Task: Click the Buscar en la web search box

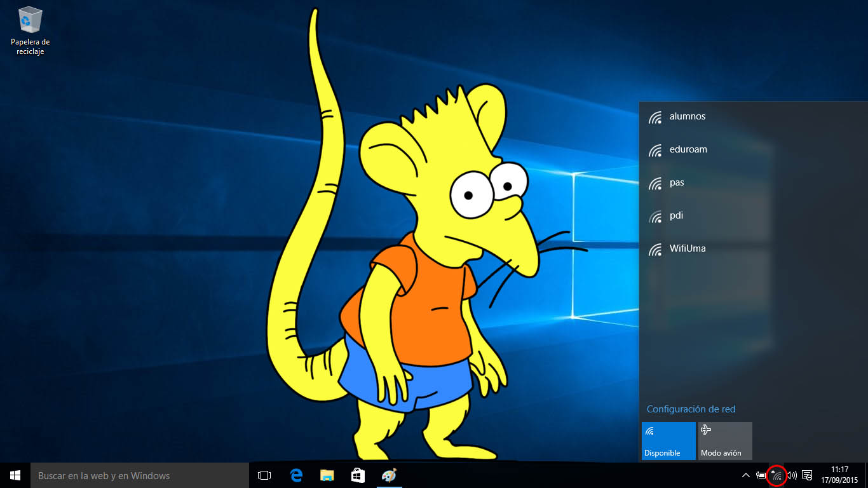Action: 140,475
